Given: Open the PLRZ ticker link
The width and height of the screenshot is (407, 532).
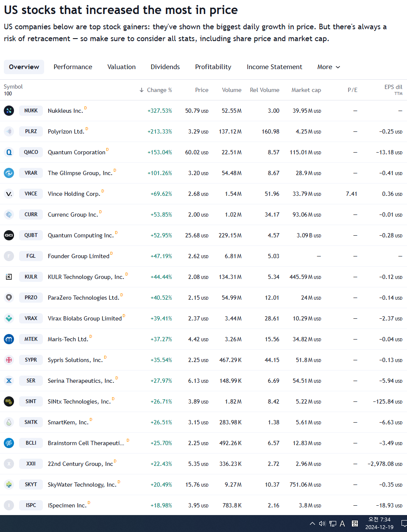Looking at the screenshot, I should tap(31, 131).
